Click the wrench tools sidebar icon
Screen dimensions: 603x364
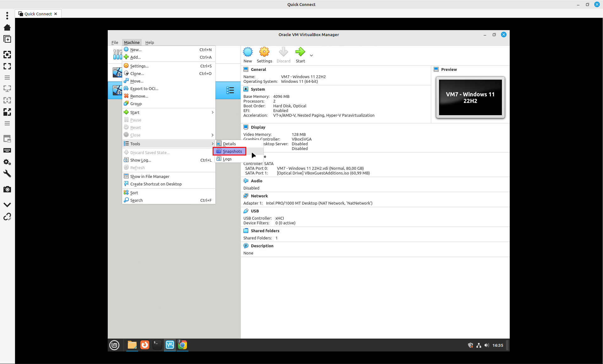[x=7, y=174]
